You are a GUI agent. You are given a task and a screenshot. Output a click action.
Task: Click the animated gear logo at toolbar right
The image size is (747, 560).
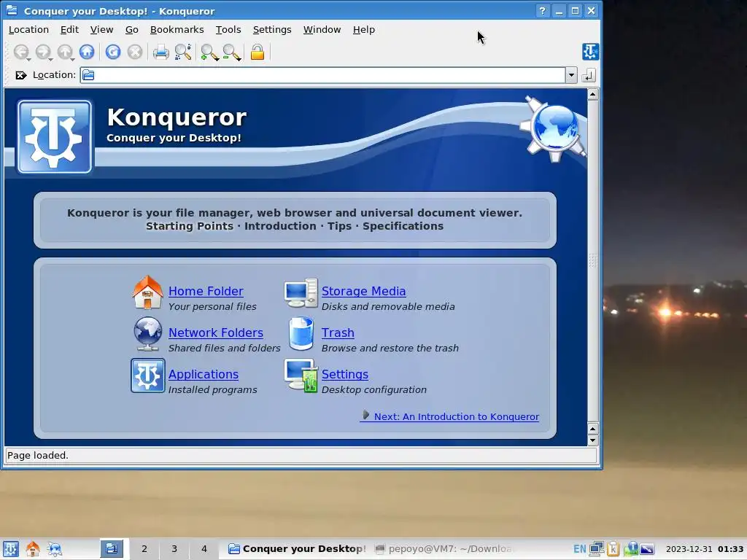[590, 52]
